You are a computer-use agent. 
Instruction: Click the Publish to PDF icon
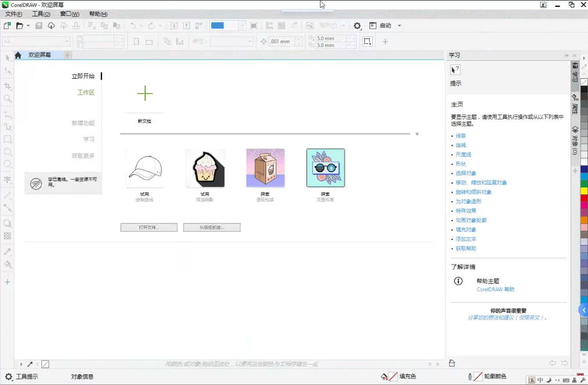point(199,25)
